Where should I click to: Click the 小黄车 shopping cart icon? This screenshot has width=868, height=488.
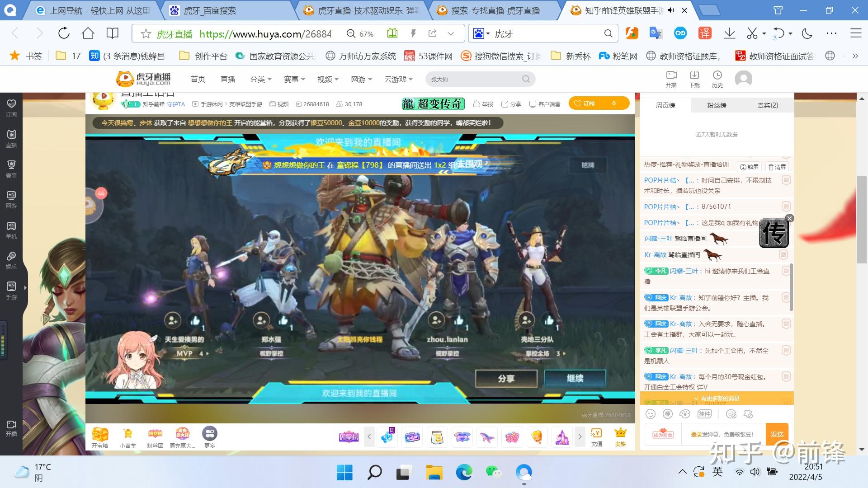[x=128, y=435]
